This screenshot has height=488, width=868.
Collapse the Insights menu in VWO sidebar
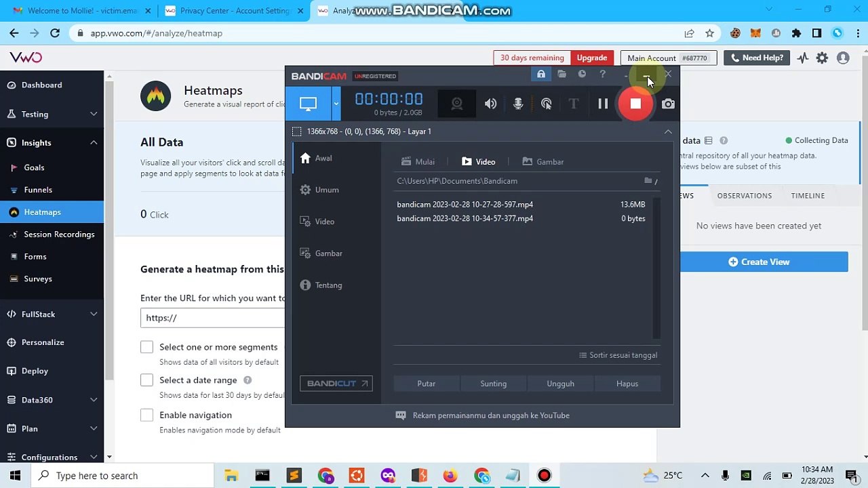(x=52, y=142)
